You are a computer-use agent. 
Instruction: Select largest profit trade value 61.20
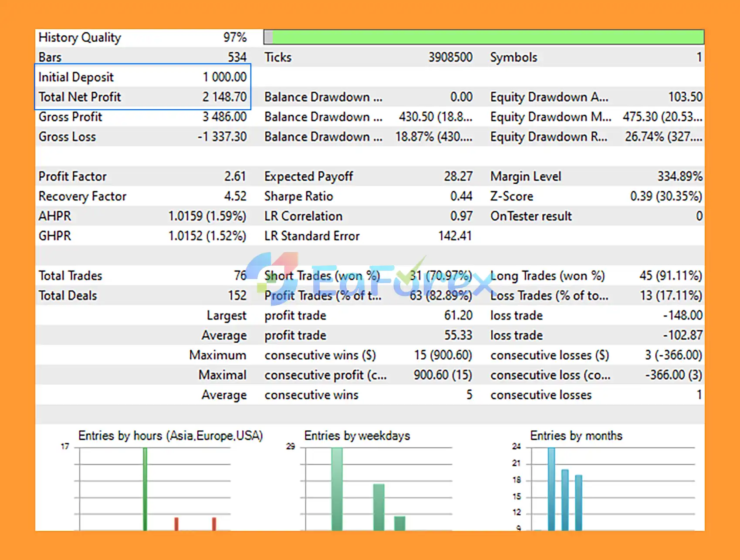[458, 315]
